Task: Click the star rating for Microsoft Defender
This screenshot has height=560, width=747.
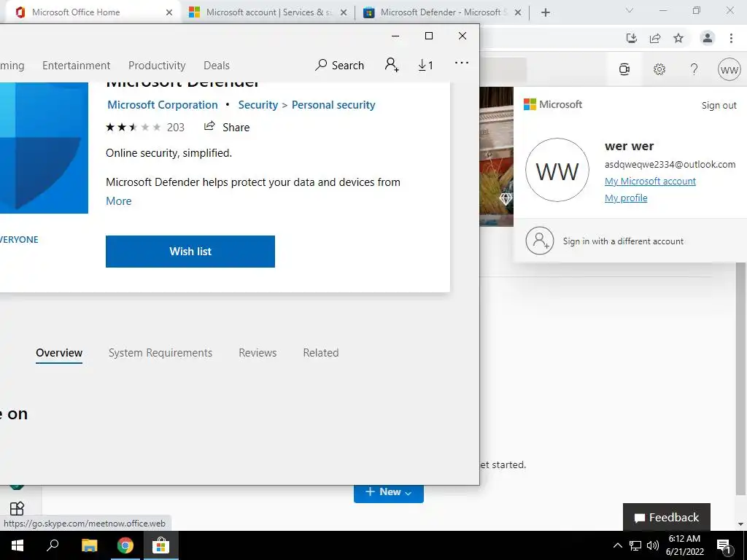Action: (133, 127)
